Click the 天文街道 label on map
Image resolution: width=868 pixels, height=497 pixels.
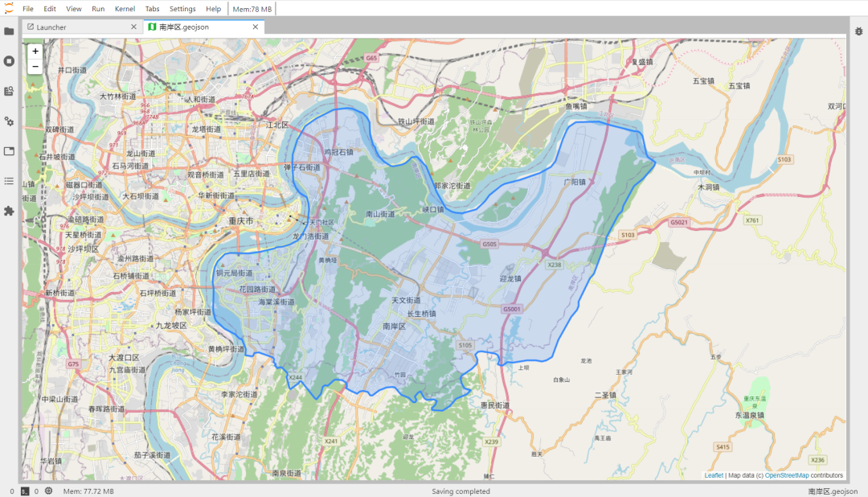point(407,300)
